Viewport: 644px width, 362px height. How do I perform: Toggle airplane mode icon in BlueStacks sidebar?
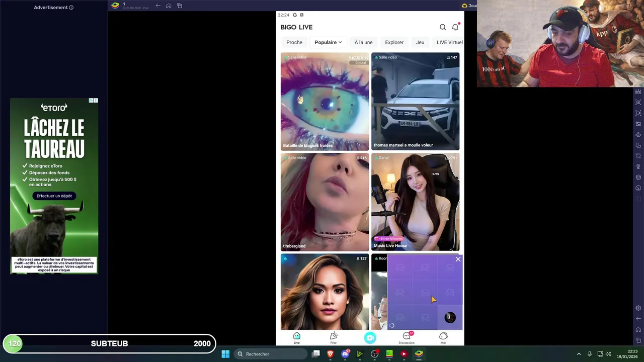(x=638, y=135)
